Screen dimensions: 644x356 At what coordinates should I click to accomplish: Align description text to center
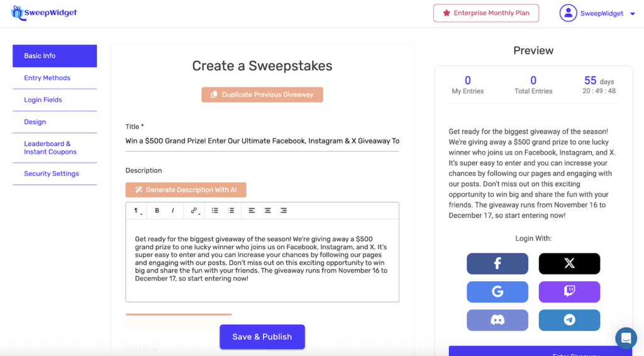(x=268, y=211)
